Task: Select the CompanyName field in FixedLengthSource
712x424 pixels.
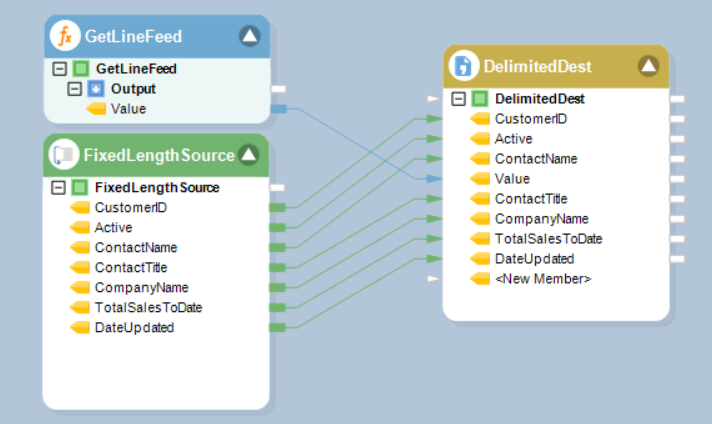Action: [x=141, y=287]
